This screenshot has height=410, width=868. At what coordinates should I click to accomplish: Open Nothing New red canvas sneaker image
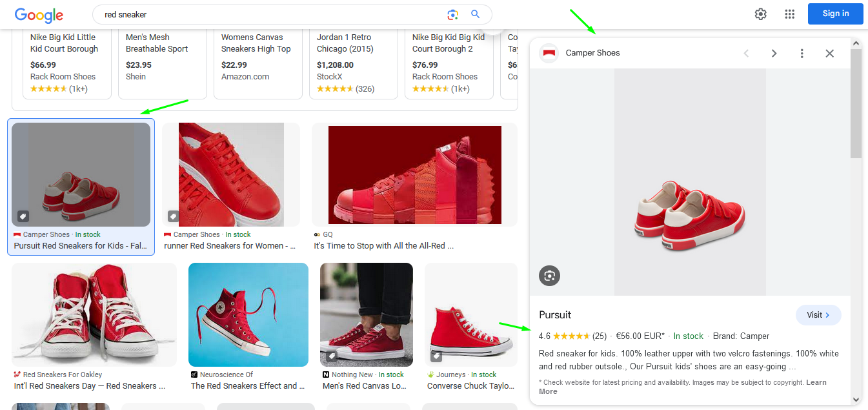click(x=367, y=314)
